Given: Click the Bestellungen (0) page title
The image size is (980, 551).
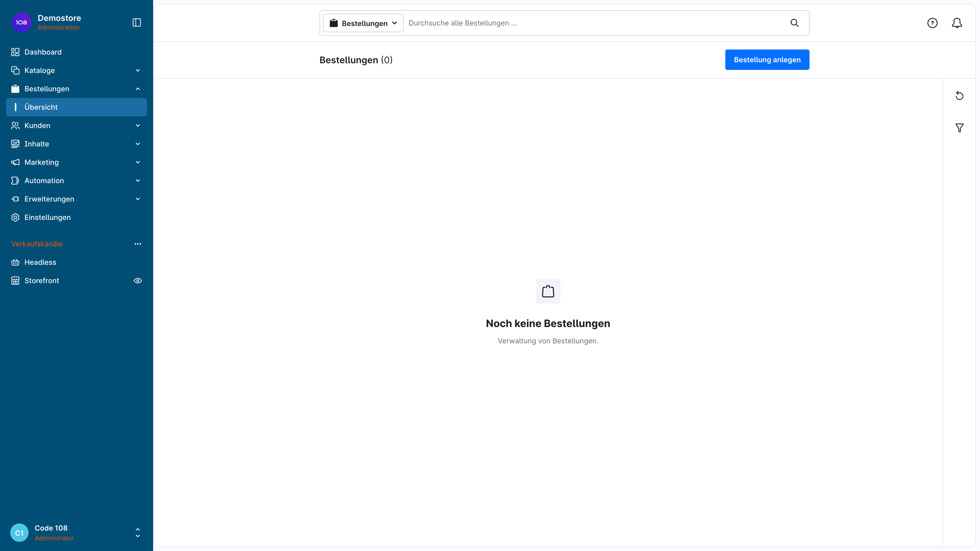Looking at the screenshot, I should (x=356, y=60).
